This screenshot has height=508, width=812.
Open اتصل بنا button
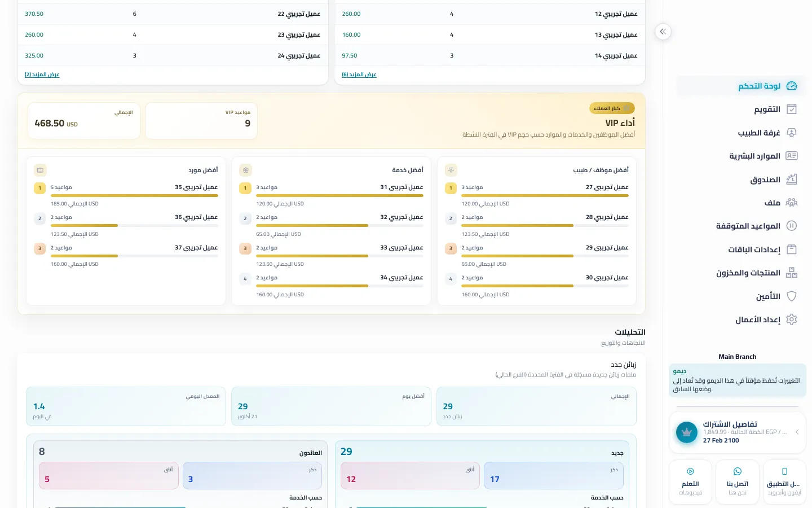click(x=738, y=482)
